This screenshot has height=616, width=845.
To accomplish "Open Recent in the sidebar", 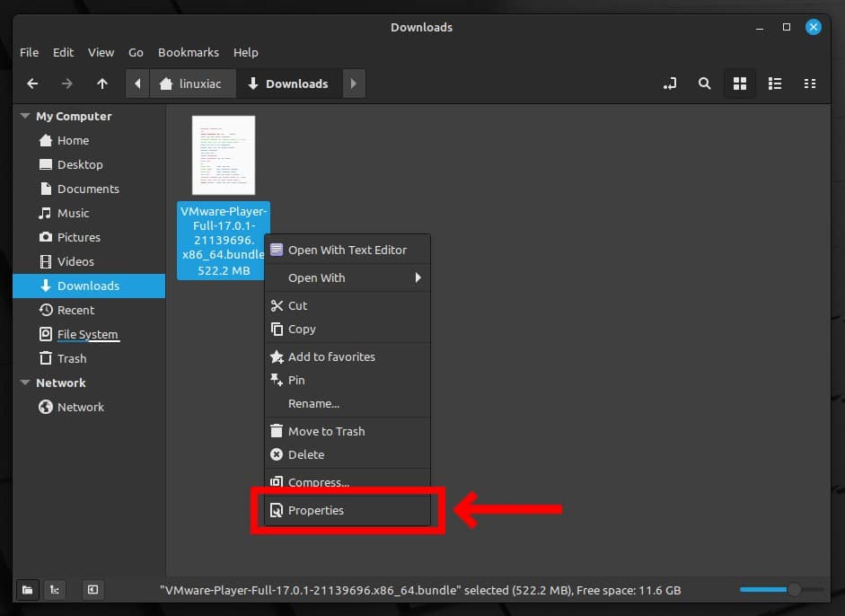I will (89, 310).
